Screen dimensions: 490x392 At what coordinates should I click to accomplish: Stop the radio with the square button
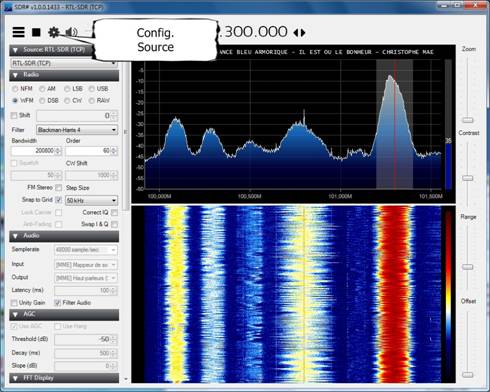click(x=36, y=32)
